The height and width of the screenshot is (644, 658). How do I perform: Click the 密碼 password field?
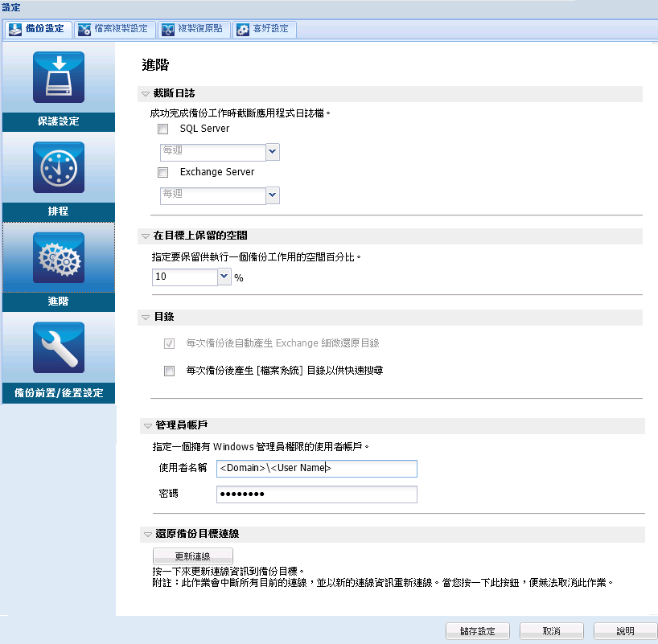(317, 494)
